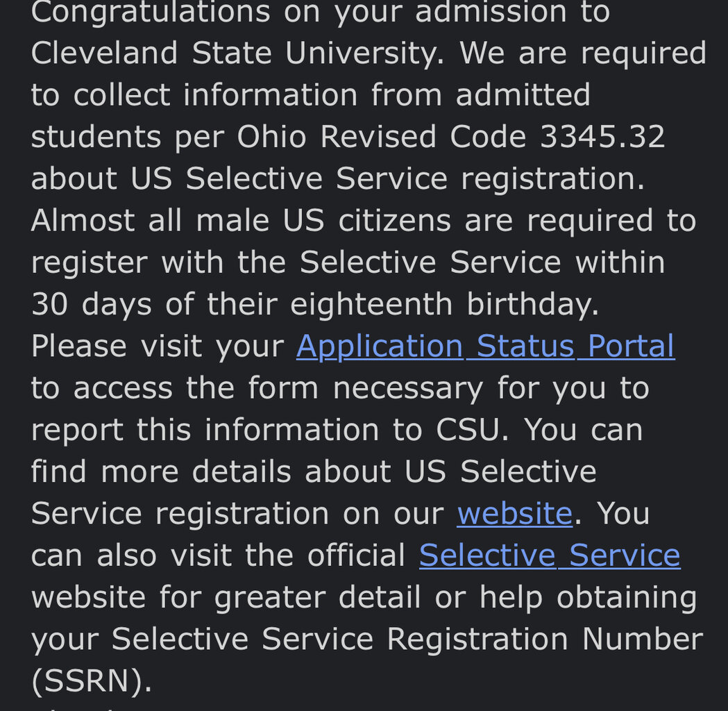Click the "(SSRN)" abbreviation
Image resolution: width=728 pixels, height=711 pixels.
pos(91,680)
